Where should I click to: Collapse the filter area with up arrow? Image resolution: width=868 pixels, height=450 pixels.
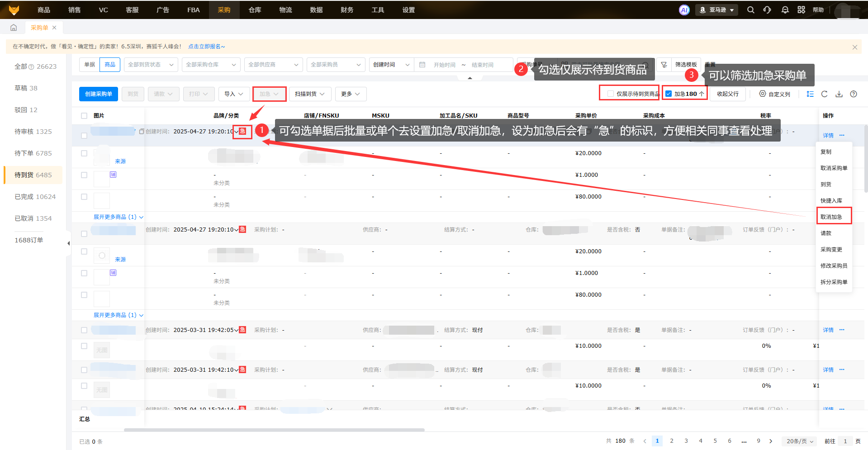coord(470,78)
